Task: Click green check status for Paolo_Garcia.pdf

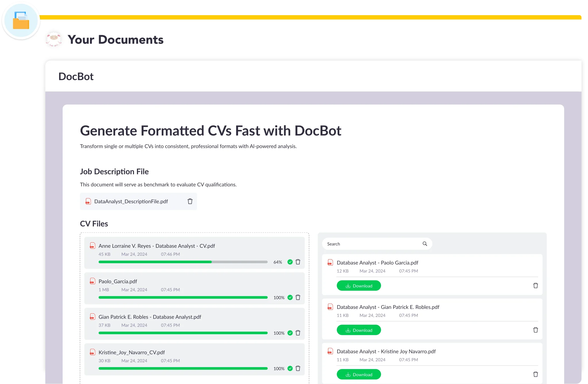Action: coord(290,297)
